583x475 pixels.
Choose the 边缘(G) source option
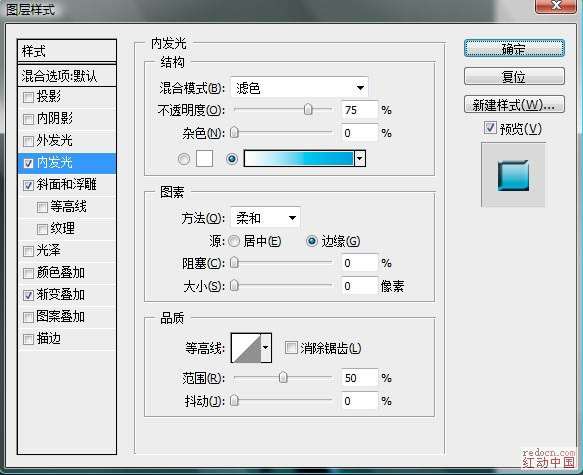click(312, 241)
